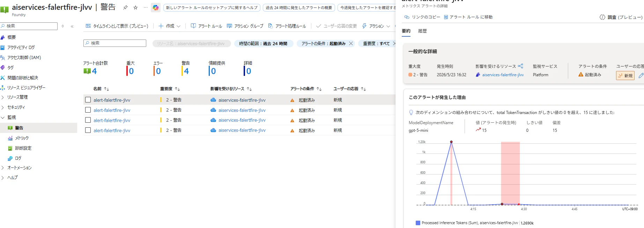Click the 新規 user response button

(625, 76)
